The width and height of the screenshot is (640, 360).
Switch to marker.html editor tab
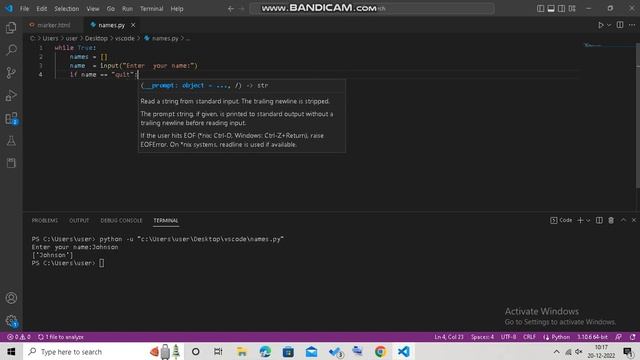click(x=53, y=25)
